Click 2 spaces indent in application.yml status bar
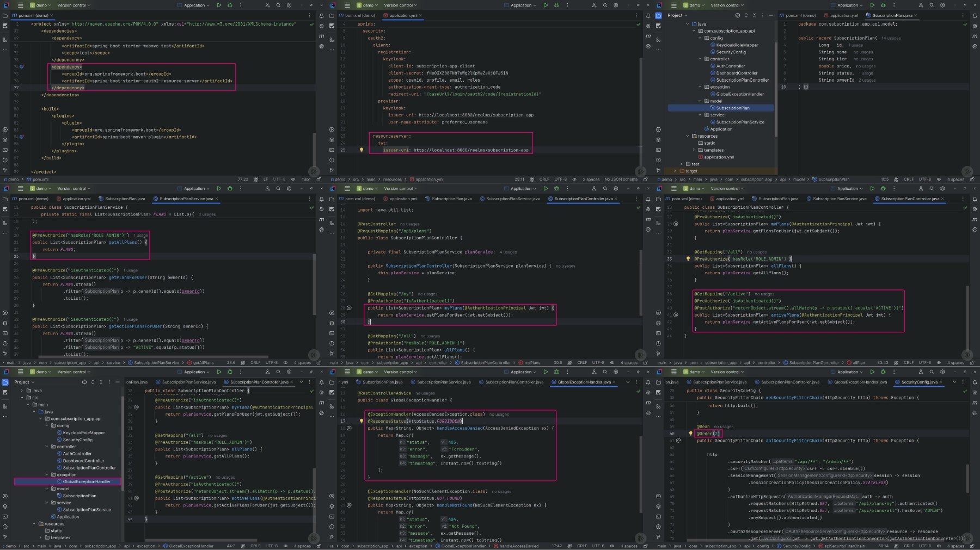980x550 pixels. pyautogui.click(x=591, y=179)
